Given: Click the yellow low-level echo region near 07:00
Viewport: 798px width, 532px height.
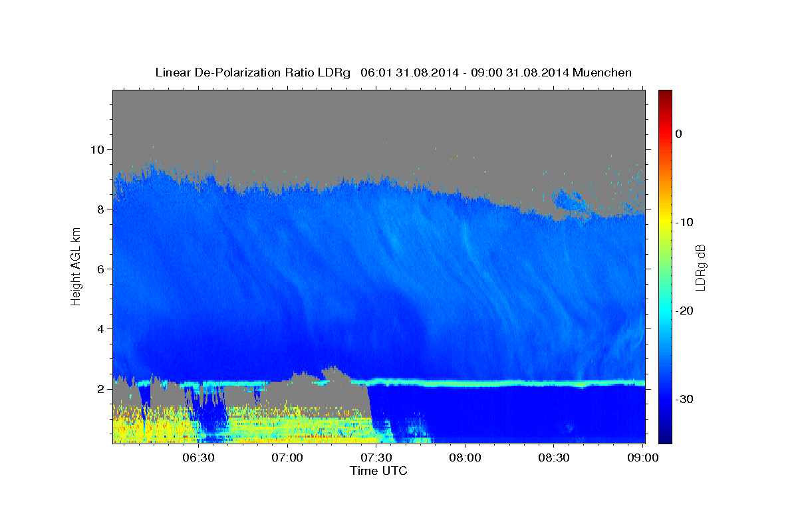Looking at the screenshot, I should pyautogui.click(x=288, y=429).
